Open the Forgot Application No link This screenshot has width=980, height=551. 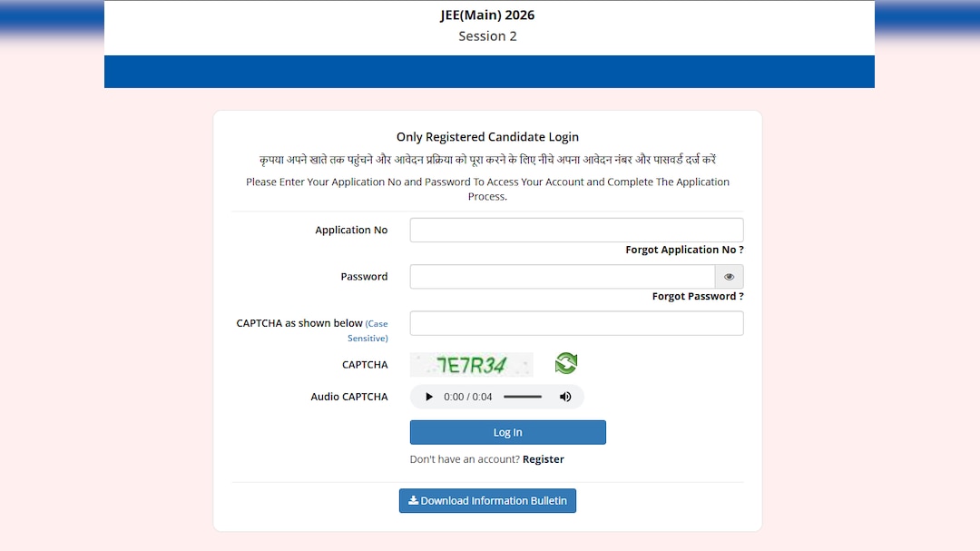pyautogui.click(x=684, y=250)
